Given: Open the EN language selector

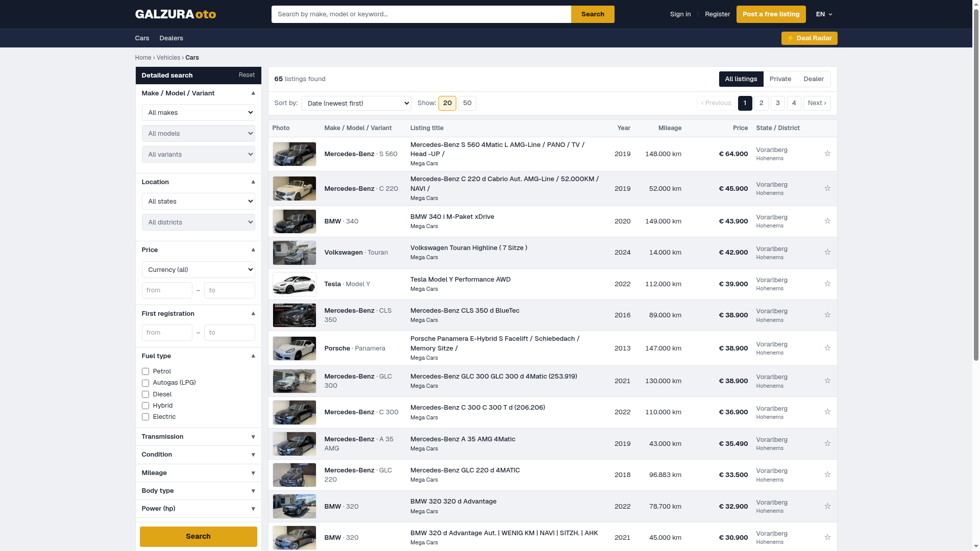Looking at the screenshot, I should (x=824, y=14).
